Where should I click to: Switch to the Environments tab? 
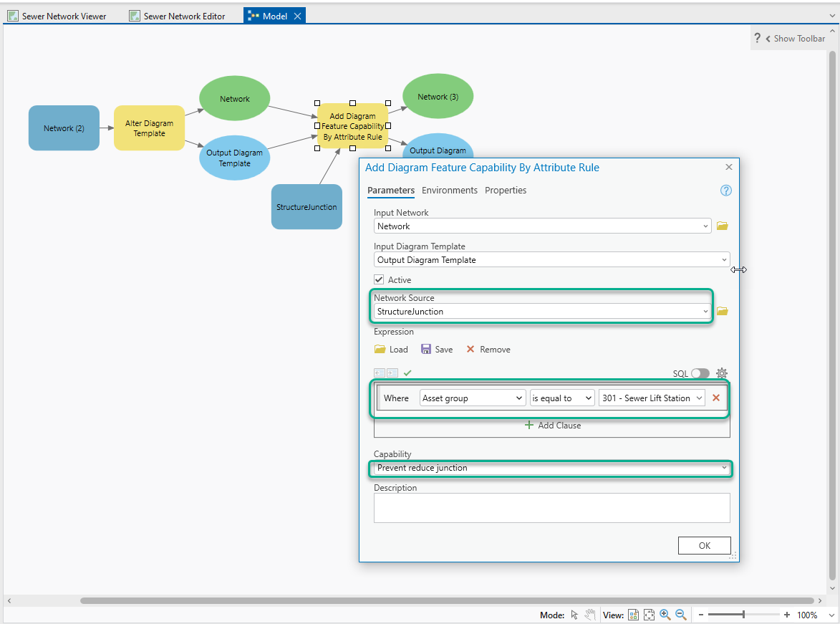coord(449,191)
